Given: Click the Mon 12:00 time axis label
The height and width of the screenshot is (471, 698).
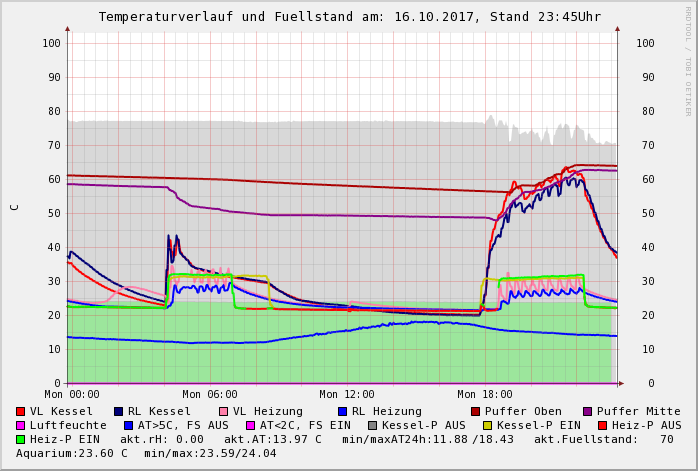Looking at the screenshot, I should (347, 395).
